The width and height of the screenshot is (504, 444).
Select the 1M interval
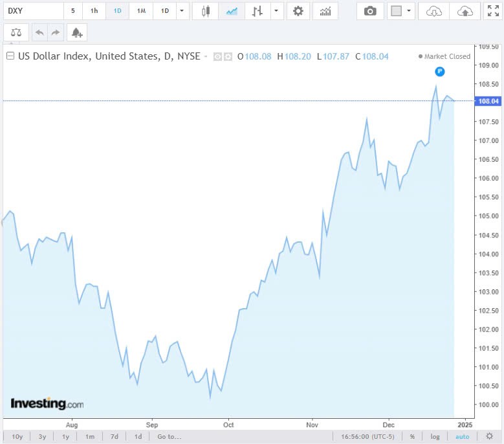[141, 11]
